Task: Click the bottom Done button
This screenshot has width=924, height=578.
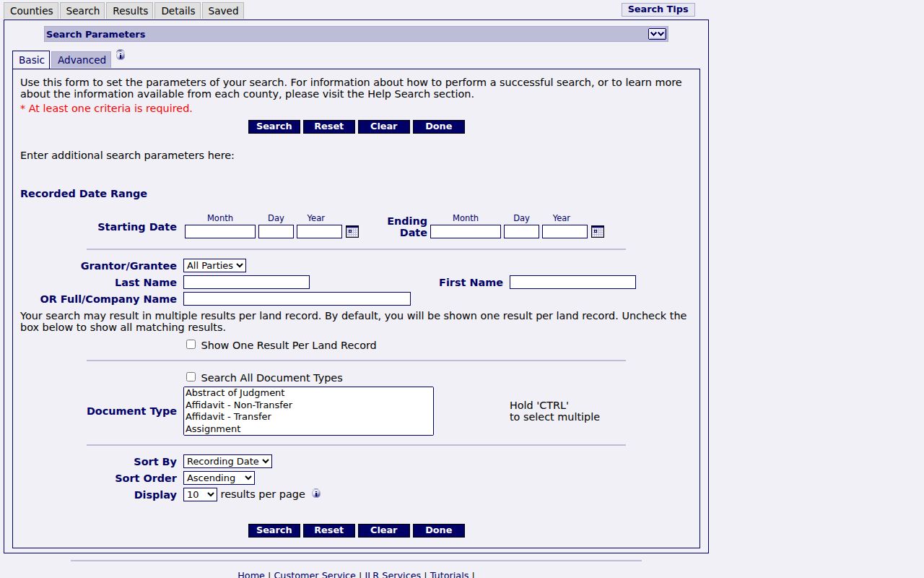Action: tap(439, 530)
